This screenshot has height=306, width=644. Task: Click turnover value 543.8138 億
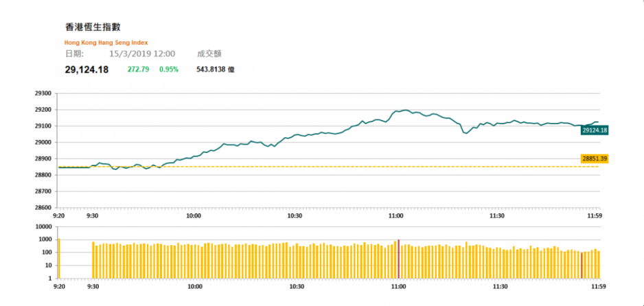pyautogui.click(x=216, y=70)
